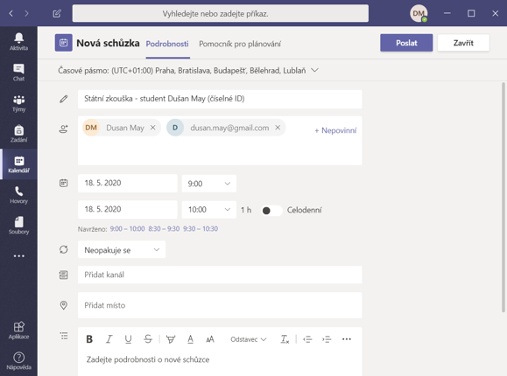Click the Dusan May attendee chip

[122, 128]
